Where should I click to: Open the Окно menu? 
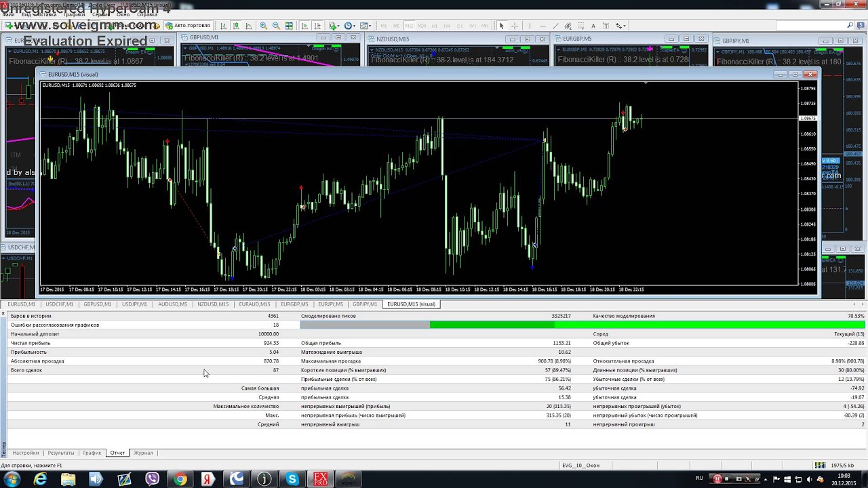click(x=123, y=14)
